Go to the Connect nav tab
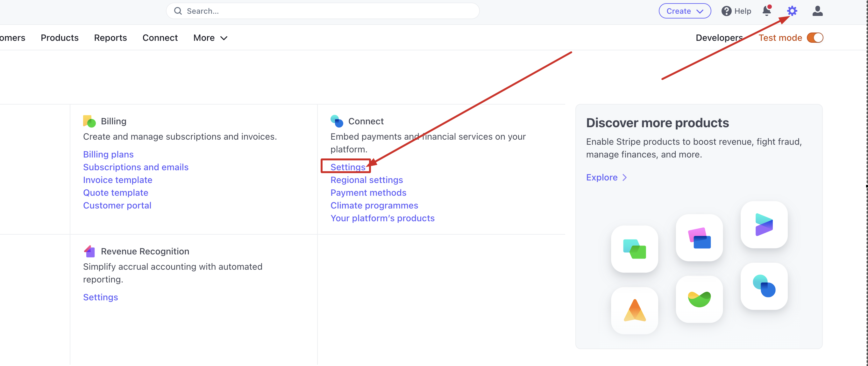This screenshot has width=868, height=366. (x=160, y=38)
